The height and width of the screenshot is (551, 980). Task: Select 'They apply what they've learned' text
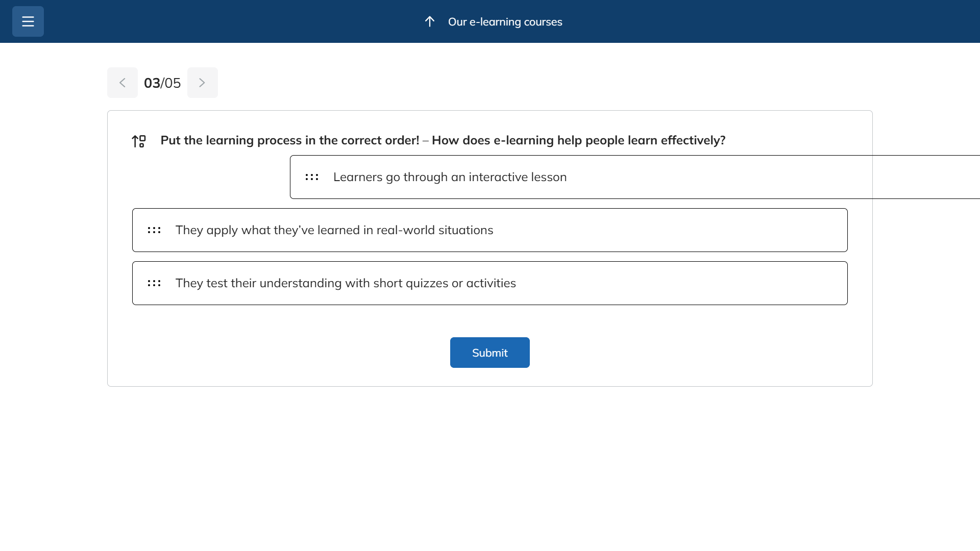point(334,230)
